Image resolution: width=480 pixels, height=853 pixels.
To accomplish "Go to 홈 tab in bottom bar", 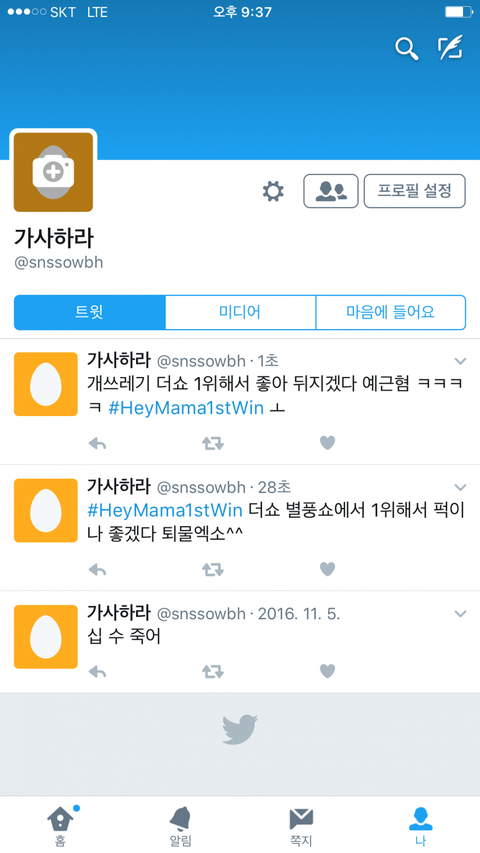I will [x=60, y=827].
